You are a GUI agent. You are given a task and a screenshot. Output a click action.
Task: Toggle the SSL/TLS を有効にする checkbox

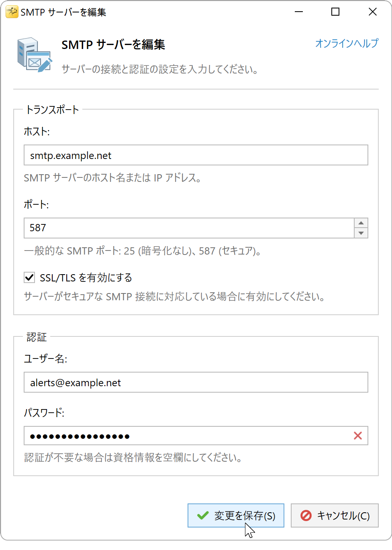tap(29, 277)
